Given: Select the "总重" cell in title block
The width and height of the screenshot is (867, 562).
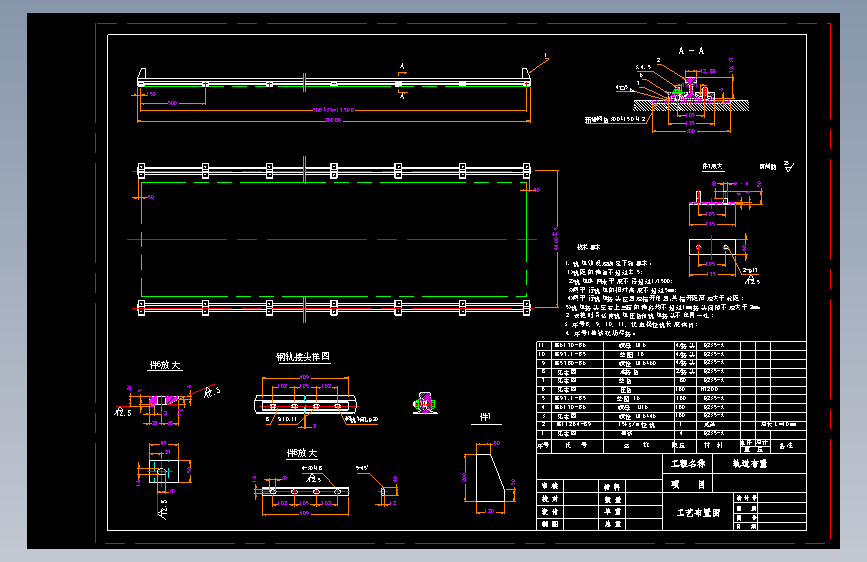Looking at the screenshot, I should (x=612, y=524).
